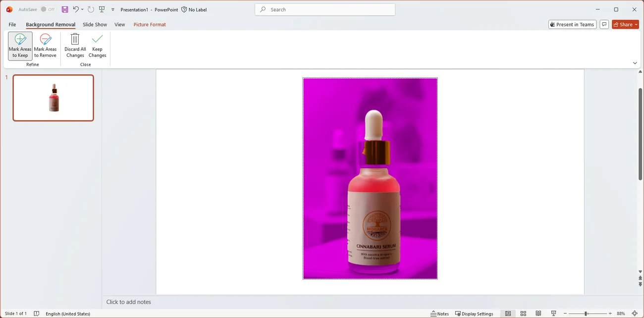Open the Comments pane icon

coord(604,24)
